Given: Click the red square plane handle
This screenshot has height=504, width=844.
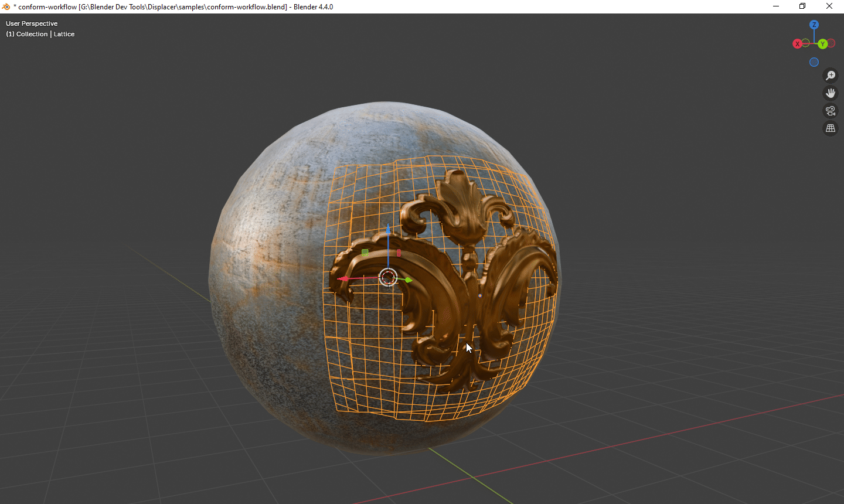Looking at the screenshot, I should [399, 253].
